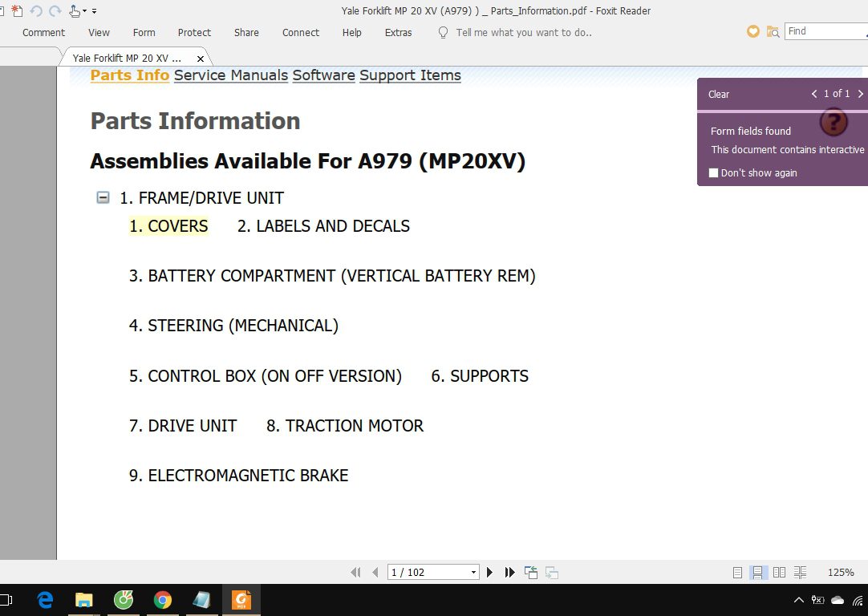This screenshot has height=616, width=868.
Task: Open the Comment ribbon tab
Action: point(44,33)
